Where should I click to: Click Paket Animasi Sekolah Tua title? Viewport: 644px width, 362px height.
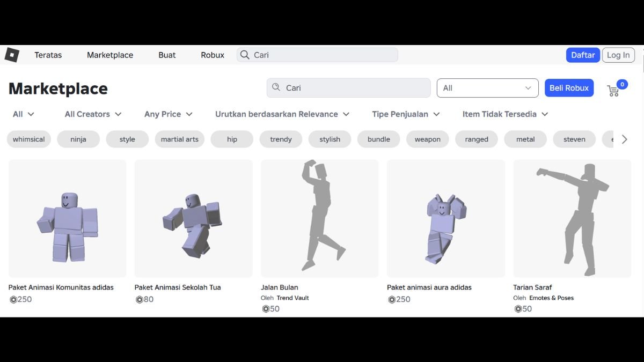pos(178,287)
